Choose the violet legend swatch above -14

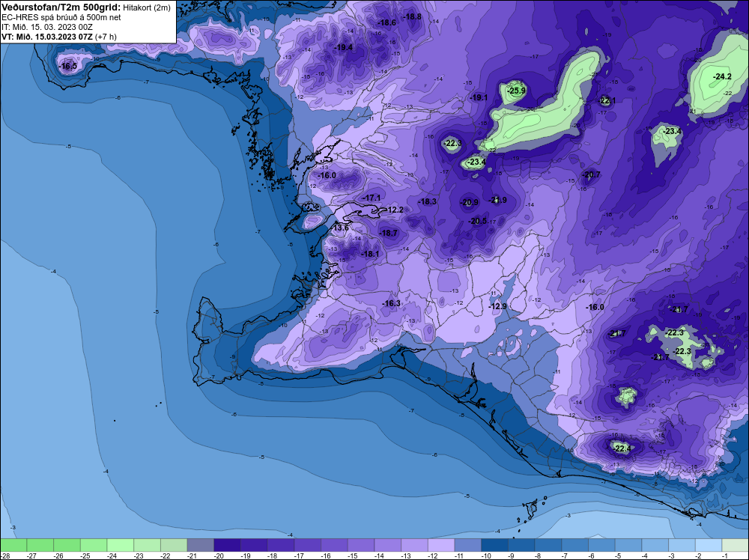click(387, 545)
